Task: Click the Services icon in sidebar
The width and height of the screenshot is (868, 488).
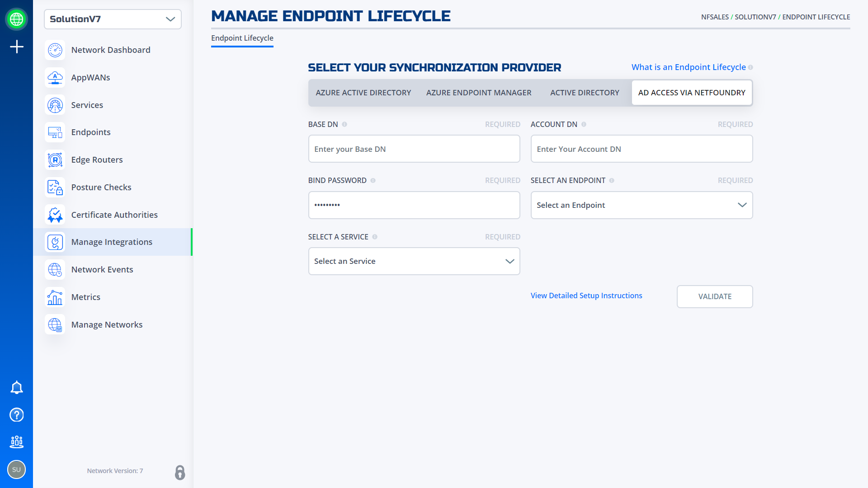Action: coord(55,105)
